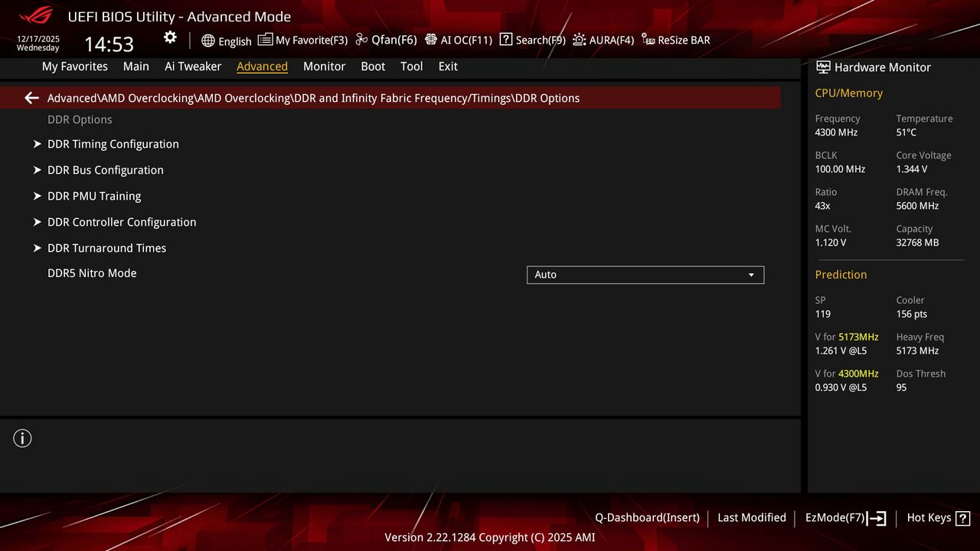Open Q-Dashboard view
This screenshot has width=980, height=551.
(x=647, y=517)
